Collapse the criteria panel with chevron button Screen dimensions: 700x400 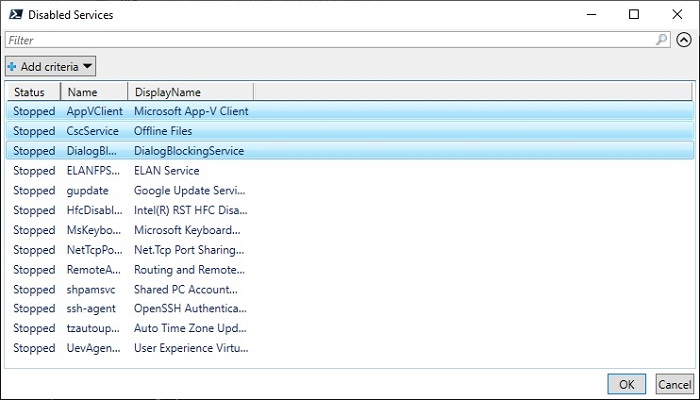coord(684,40)
